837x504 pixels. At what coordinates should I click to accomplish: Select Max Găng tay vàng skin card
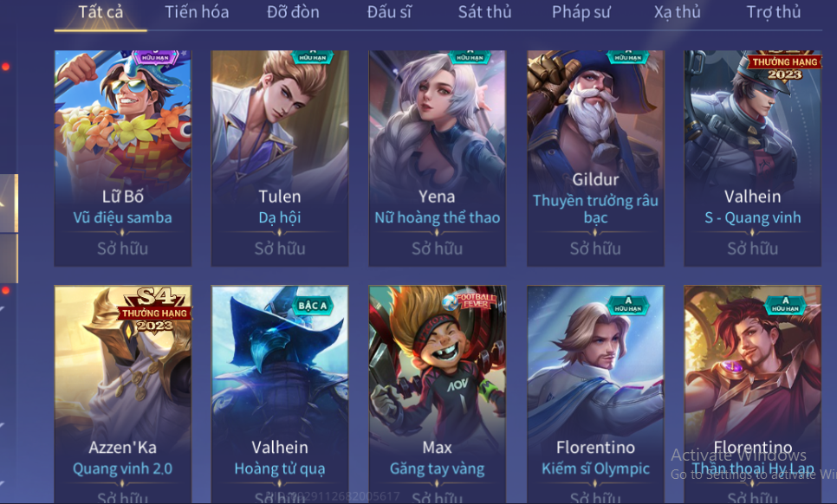pos(438,395)
